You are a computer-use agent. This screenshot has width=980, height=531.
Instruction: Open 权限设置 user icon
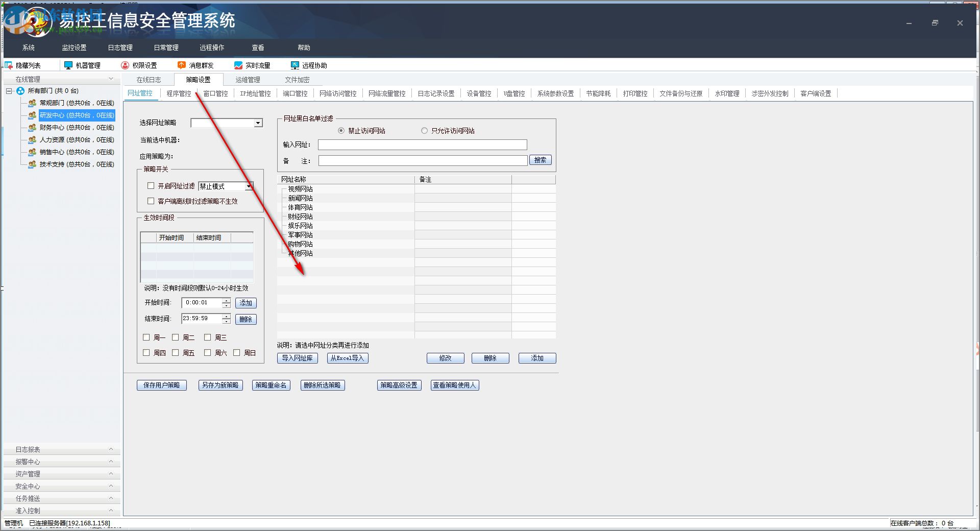(125, 65)
